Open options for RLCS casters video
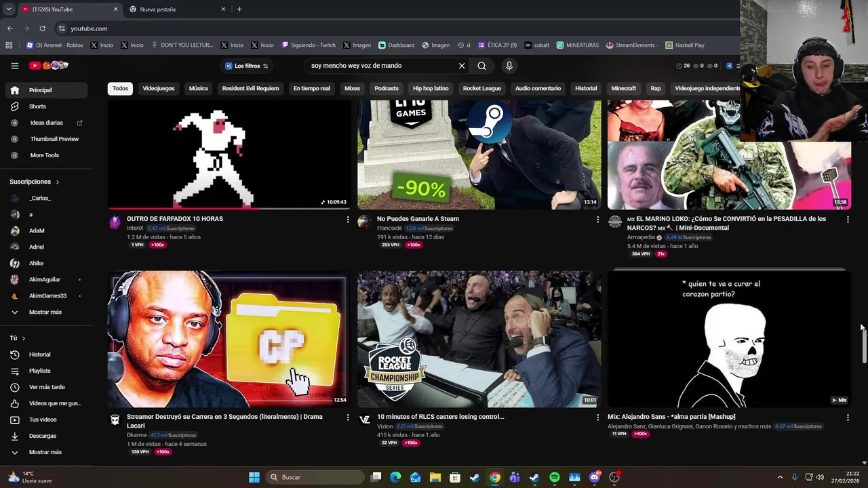This screenshot has width=868, height=488. [x=597, y=418]
